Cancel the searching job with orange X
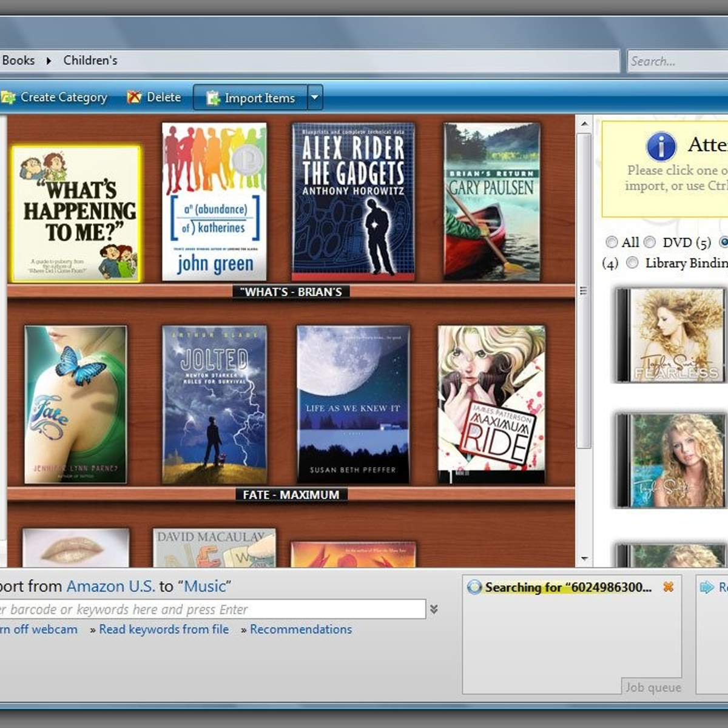This screenshot has height=728, width=728. coord(668,587)
